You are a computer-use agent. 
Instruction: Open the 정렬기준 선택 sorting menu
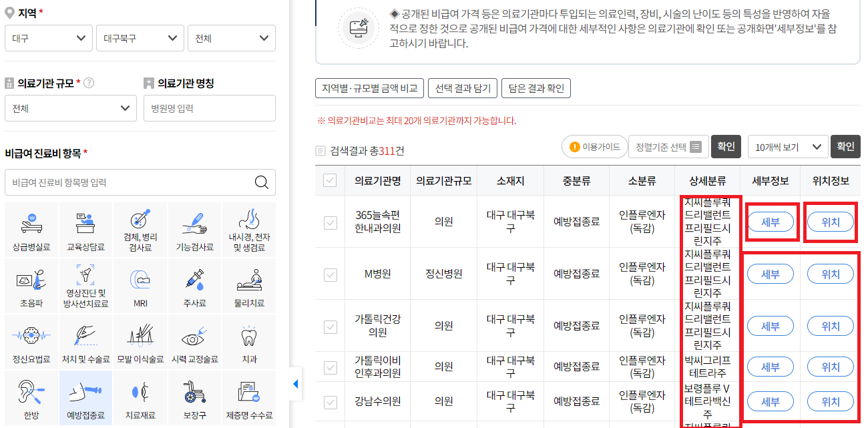point(668,146)
